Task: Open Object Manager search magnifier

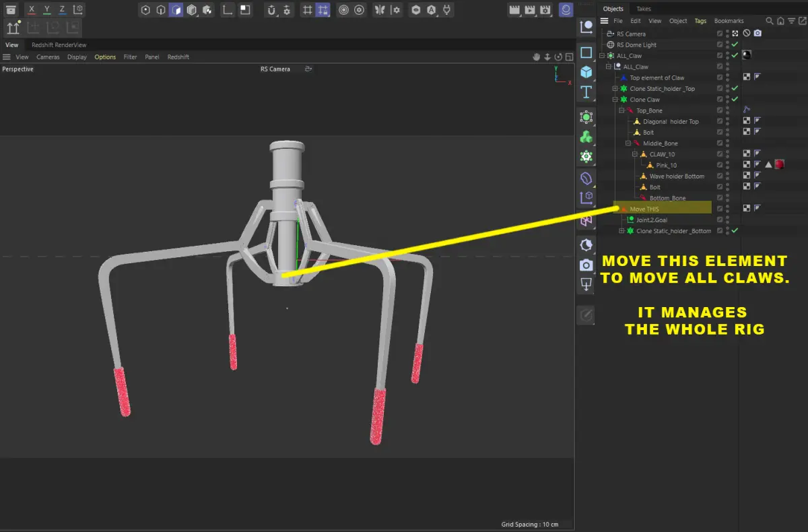Action: pos(770,21)
